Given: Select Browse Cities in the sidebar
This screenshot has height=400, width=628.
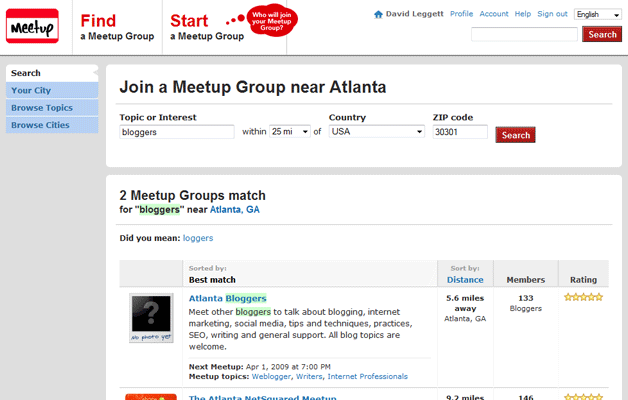Looking at the screenshot, I should point(52,125).
